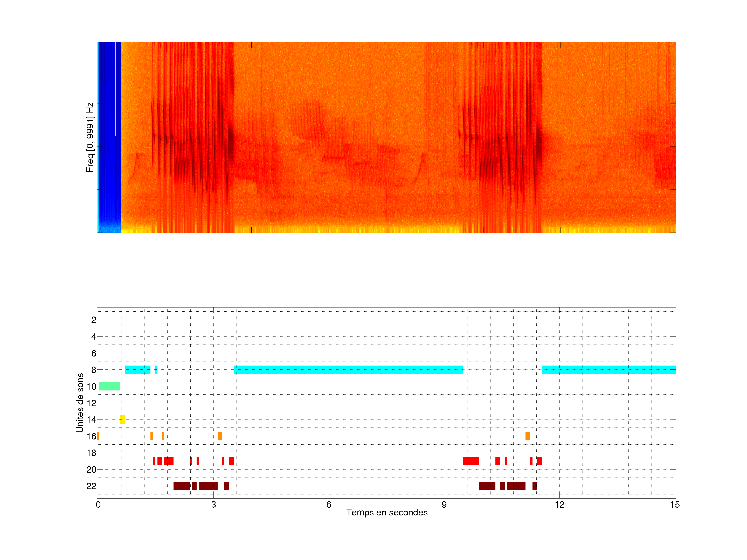747x560 pixels.
Task: Click the y-axis tick label '12'
Action: 91,403
